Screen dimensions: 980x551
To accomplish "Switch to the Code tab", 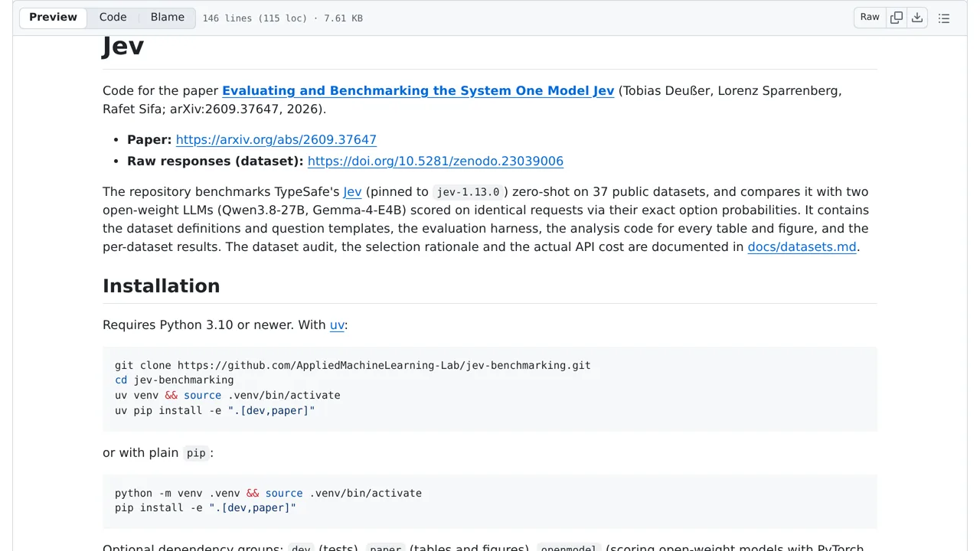I will [x=113, y=18].
